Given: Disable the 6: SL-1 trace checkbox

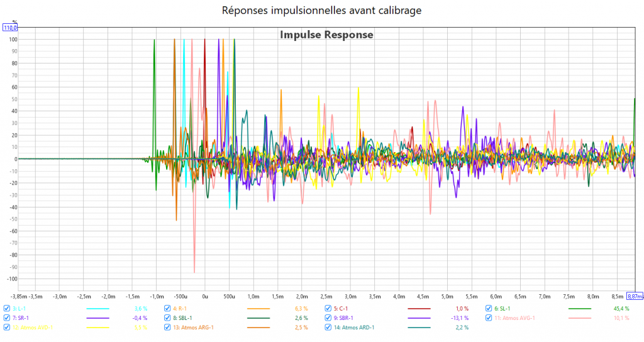Looking at the screenshot, I should [489, 309].
